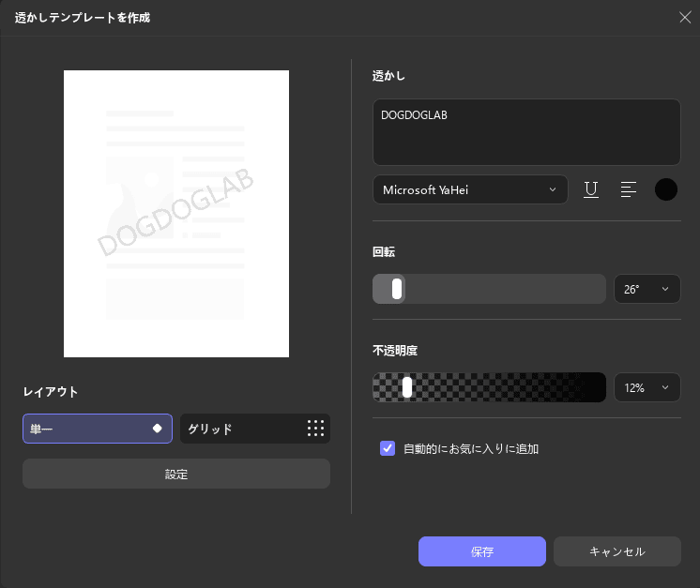Open the Microsoft YaHei font dropdown
700x588 pixels.
coord(469,189)
